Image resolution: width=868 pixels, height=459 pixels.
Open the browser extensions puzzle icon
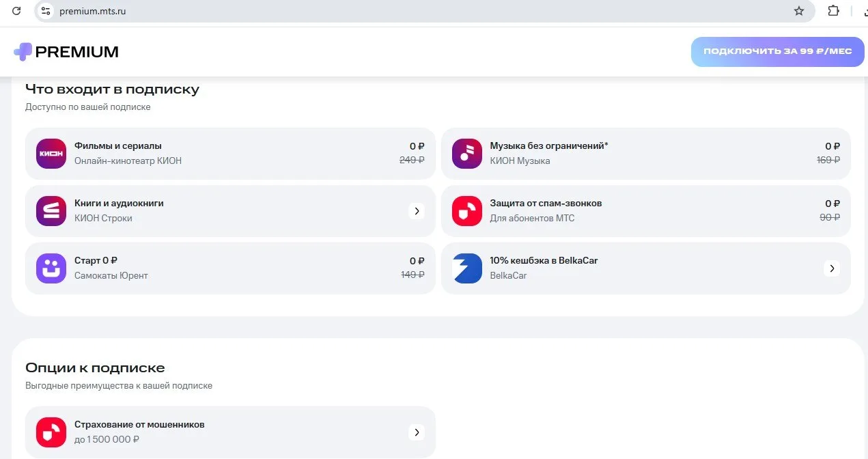[833, 11]
